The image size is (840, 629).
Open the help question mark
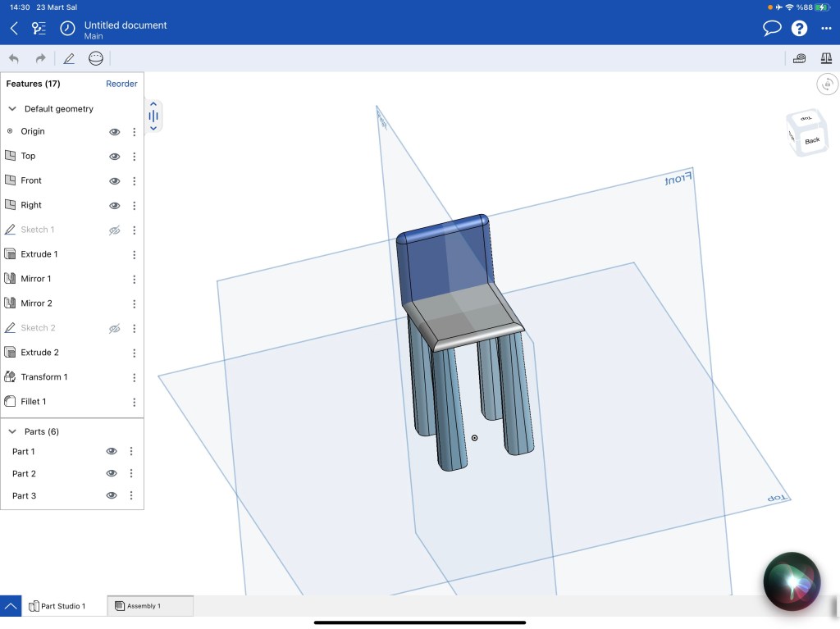[x=799, y=29]
